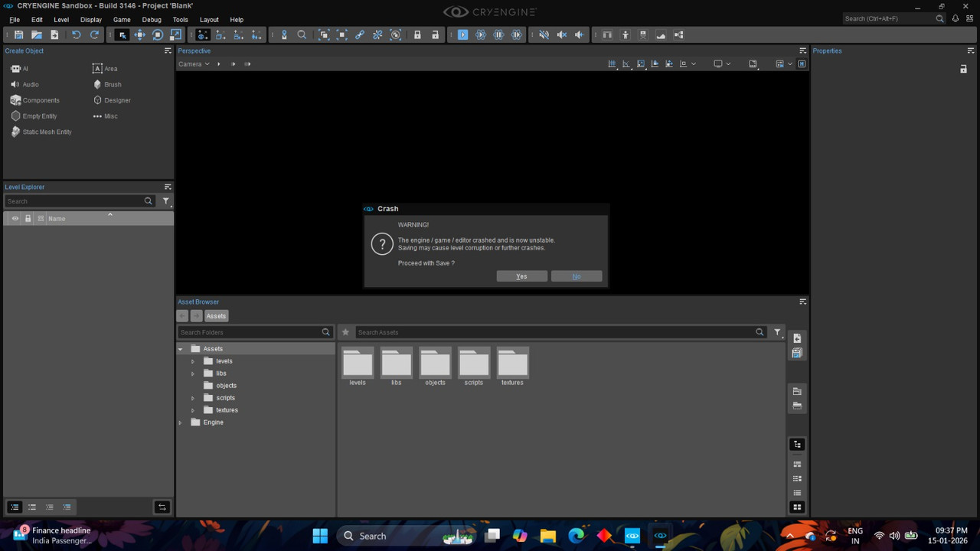The image size is (980, 551).
Task: Activate the Move tool
Action: click(139, 35)
